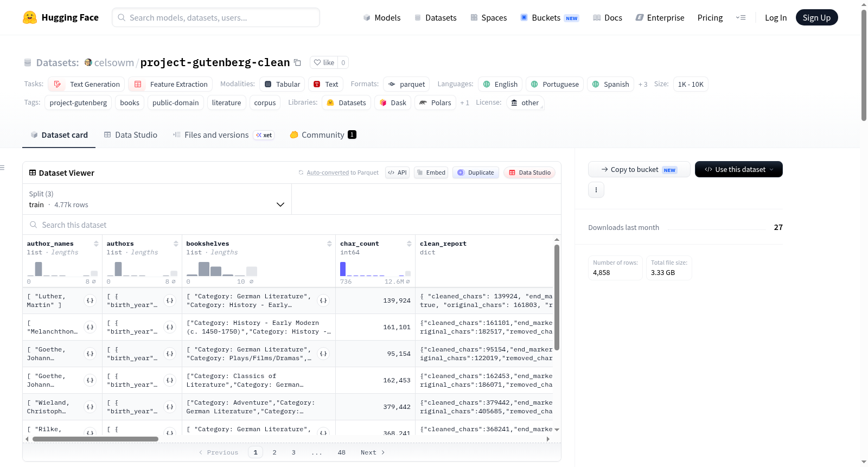Click Next page in pagination
Screen dimensions: 868x467
[373, 452]
